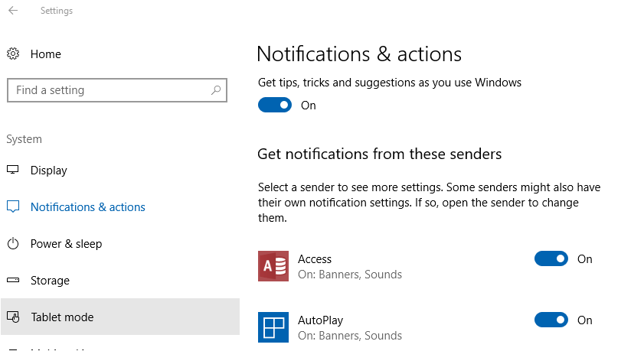Open Tablet mode settings
This screenshot has width=644, height=351.
point(120,317)
